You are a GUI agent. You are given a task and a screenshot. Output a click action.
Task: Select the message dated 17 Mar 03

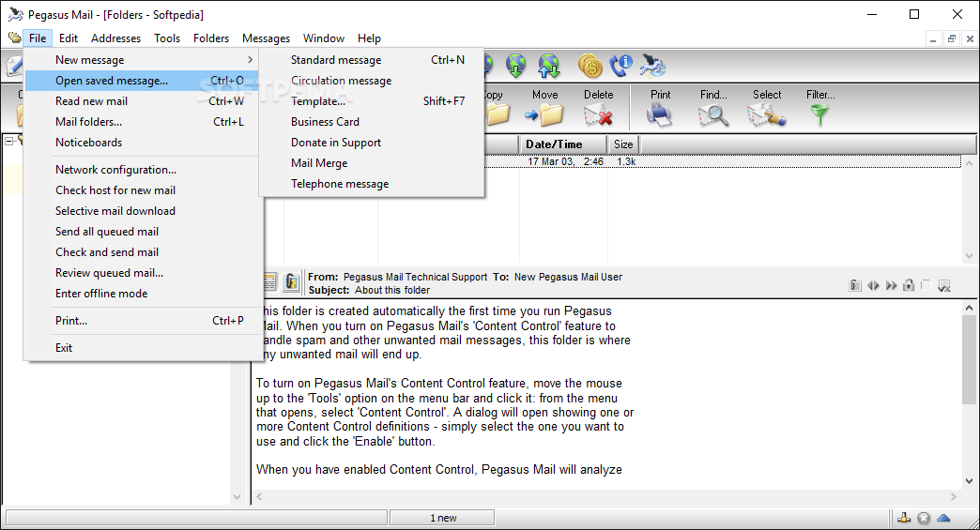pyautogui.click(x=722, y=161)
